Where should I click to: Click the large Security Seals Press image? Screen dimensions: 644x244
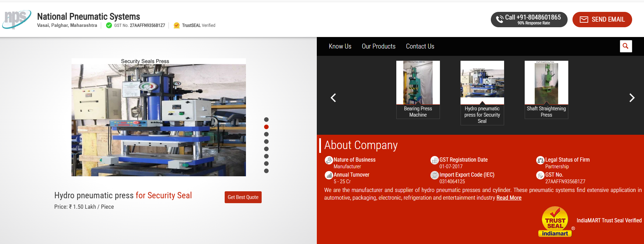click(x=159, y=117)
